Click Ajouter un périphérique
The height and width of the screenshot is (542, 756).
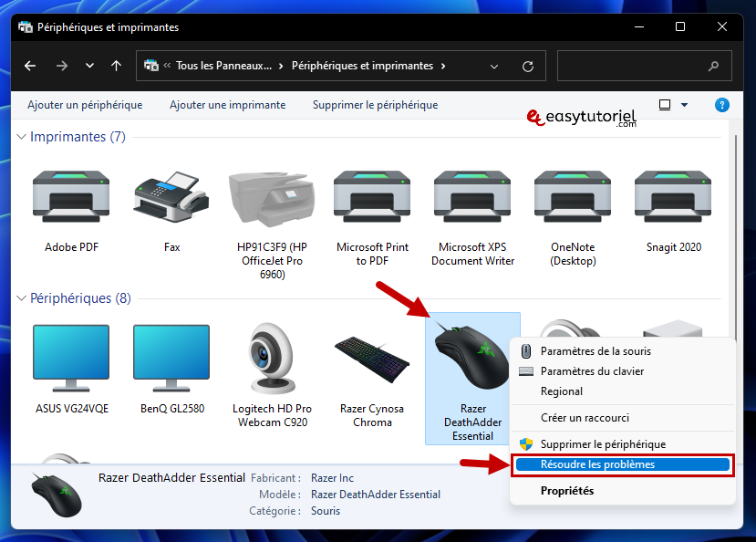[x=85, y=105]
